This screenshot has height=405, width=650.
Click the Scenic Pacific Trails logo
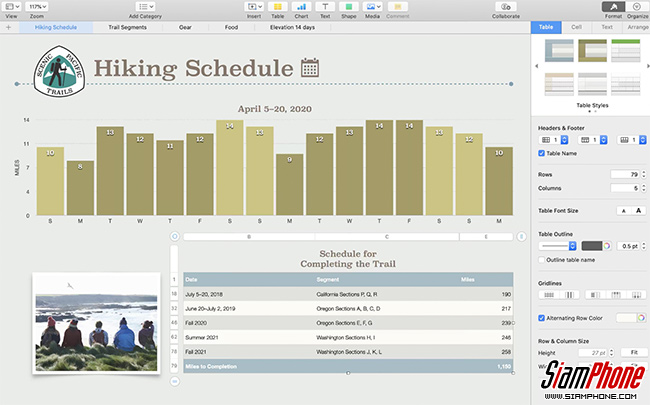coord(59,71)
